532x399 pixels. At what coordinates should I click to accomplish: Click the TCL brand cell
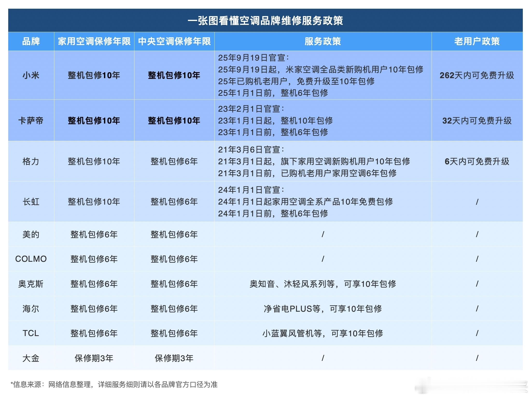point(31,333)
